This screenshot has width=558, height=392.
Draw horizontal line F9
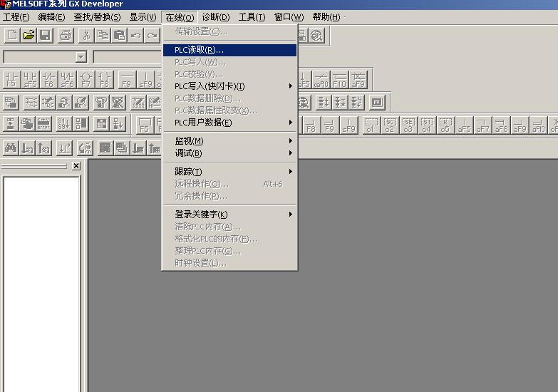click(127, 79)
